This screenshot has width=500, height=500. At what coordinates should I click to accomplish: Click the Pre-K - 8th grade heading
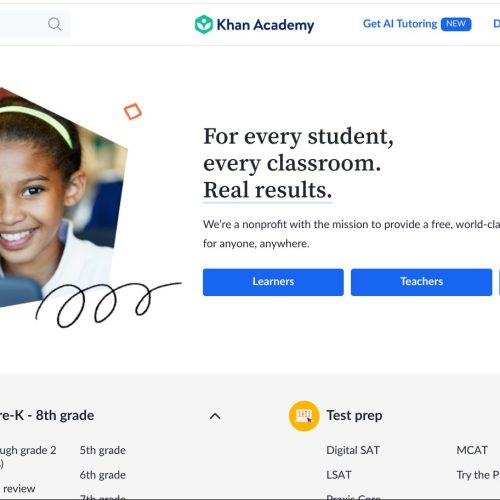coord(47,416)
